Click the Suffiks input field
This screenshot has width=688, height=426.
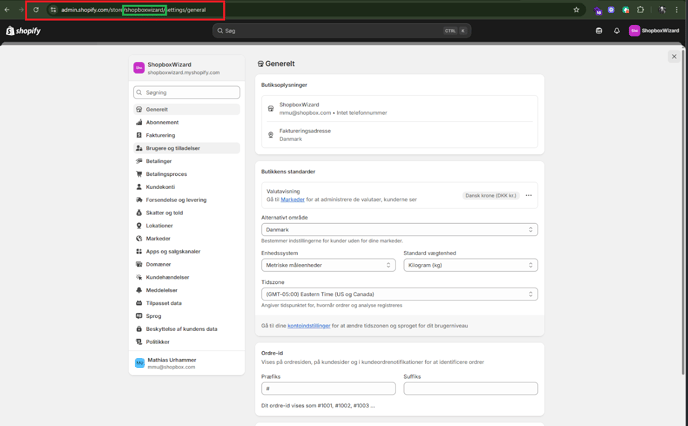pyautogui.click(x=470, y=388)
